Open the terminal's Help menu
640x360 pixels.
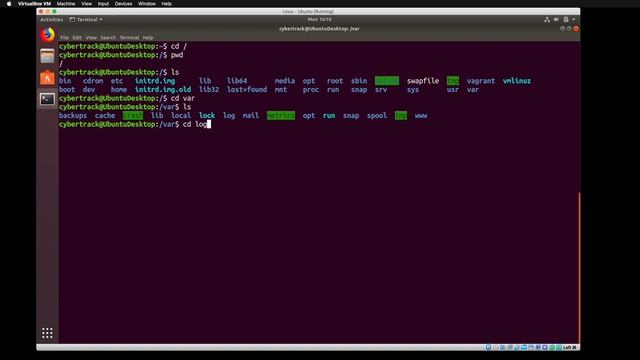[x=148, y=38]
